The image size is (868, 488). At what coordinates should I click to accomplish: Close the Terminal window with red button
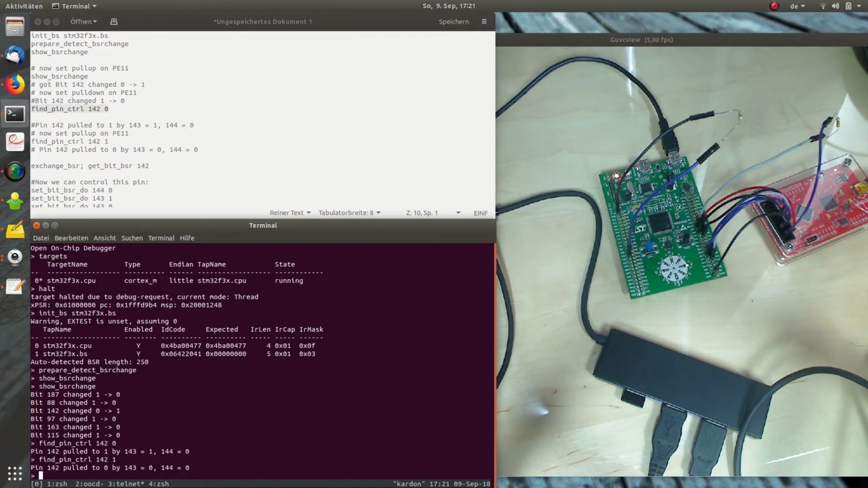click(36, 225)
